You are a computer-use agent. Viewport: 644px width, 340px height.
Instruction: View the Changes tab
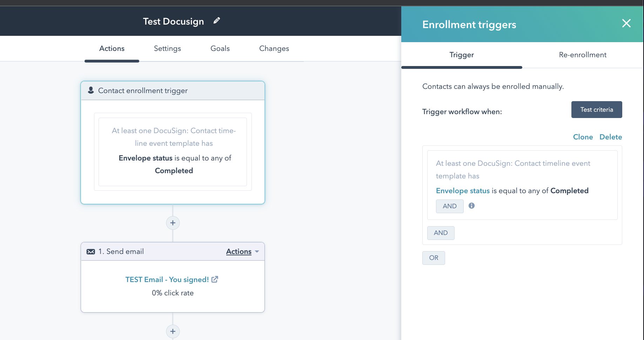[x=274, y=48]
